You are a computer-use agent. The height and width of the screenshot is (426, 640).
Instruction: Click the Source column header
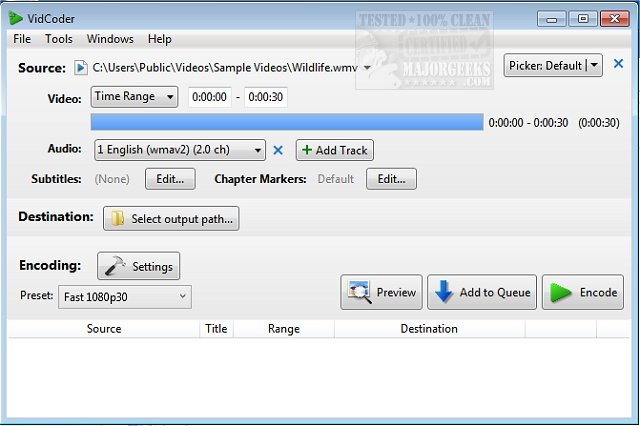[104, 329]
